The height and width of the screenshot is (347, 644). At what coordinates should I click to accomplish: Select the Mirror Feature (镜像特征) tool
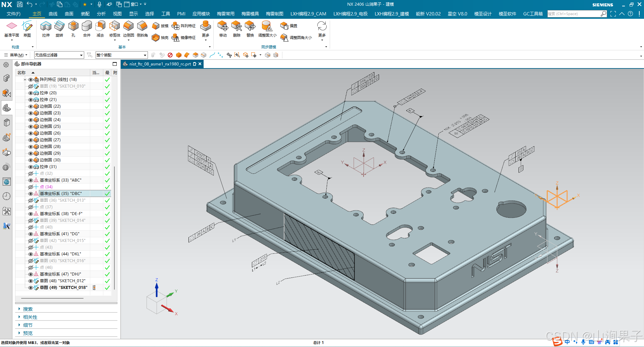point(183,38)
